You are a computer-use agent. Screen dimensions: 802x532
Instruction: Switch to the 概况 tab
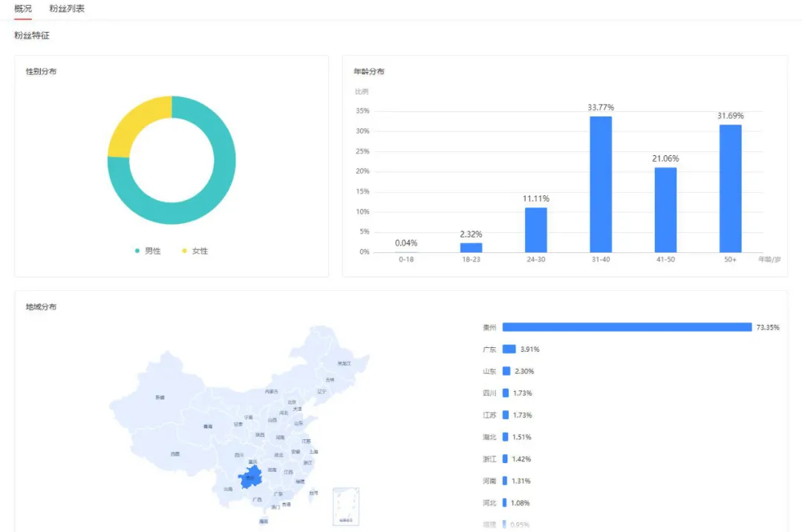(x=23, y=9)
